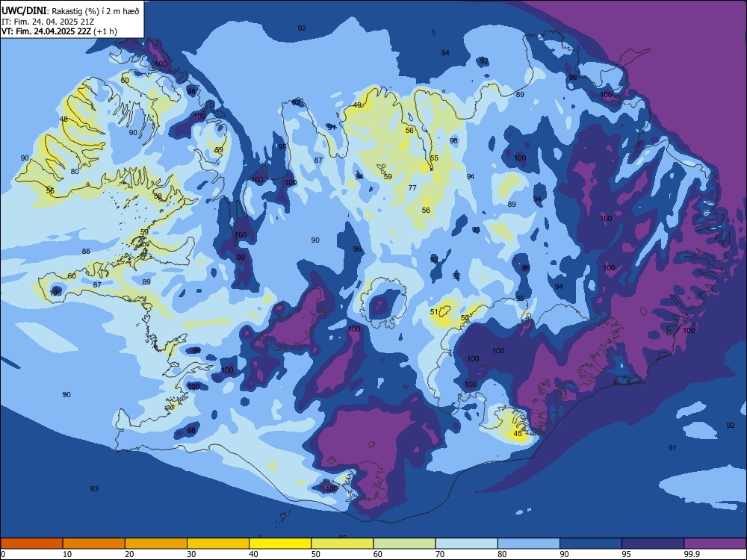
Task: Click the legend tick label '99.9'
Action: [x=692, y=554]
